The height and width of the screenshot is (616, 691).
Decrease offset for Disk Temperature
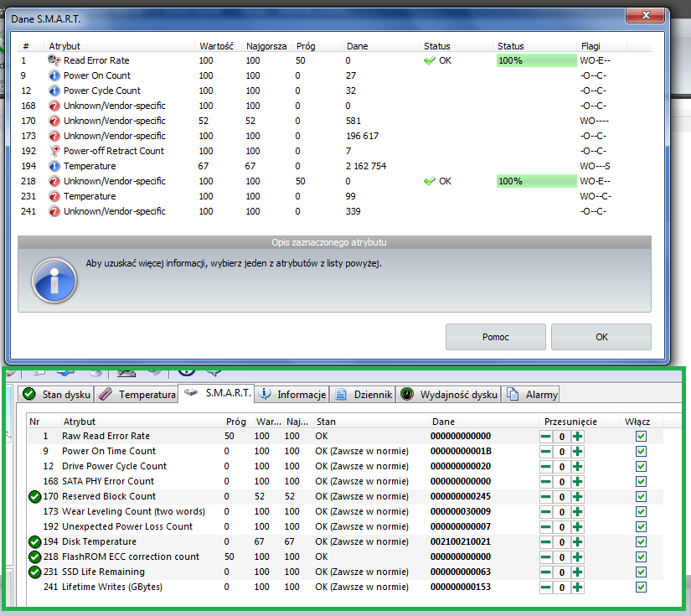pos(545,542)
